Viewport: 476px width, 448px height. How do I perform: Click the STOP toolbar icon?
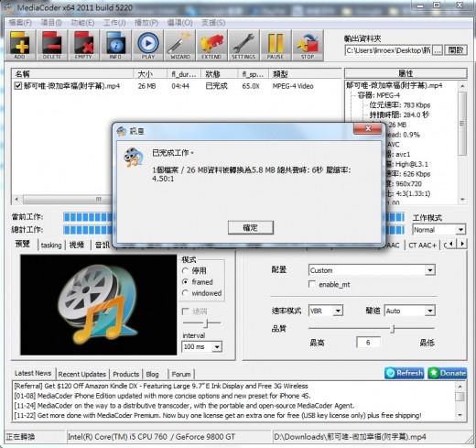(308, 45)
